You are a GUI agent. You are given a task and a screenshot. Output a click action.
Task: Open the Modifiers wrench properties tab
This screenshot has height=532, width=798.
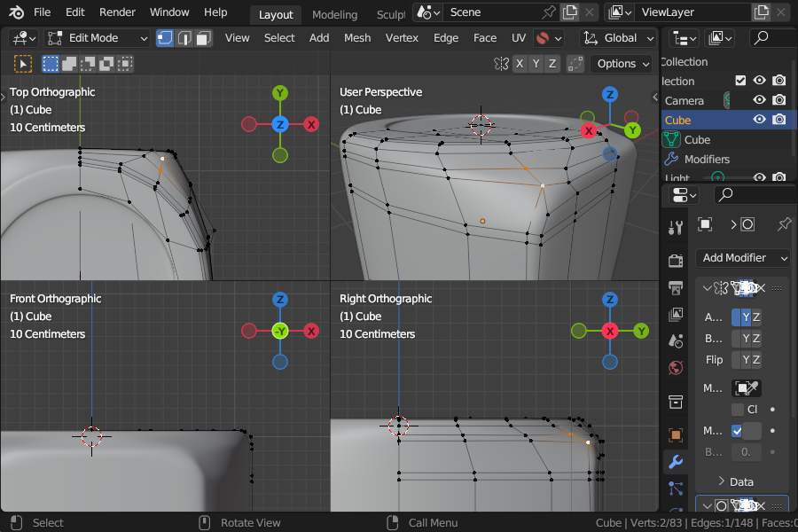[x=676, y=462]
